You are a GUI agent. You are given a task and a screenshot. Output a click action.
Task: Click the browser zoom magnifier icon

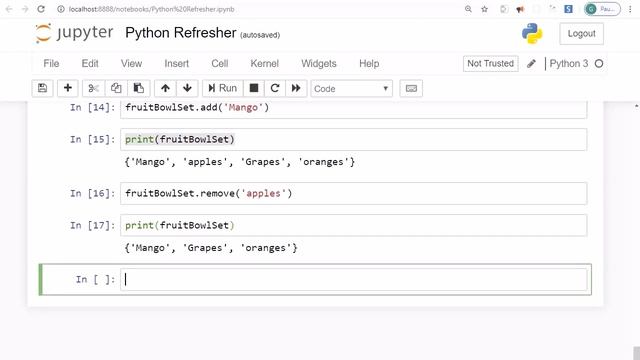[468, 9]
